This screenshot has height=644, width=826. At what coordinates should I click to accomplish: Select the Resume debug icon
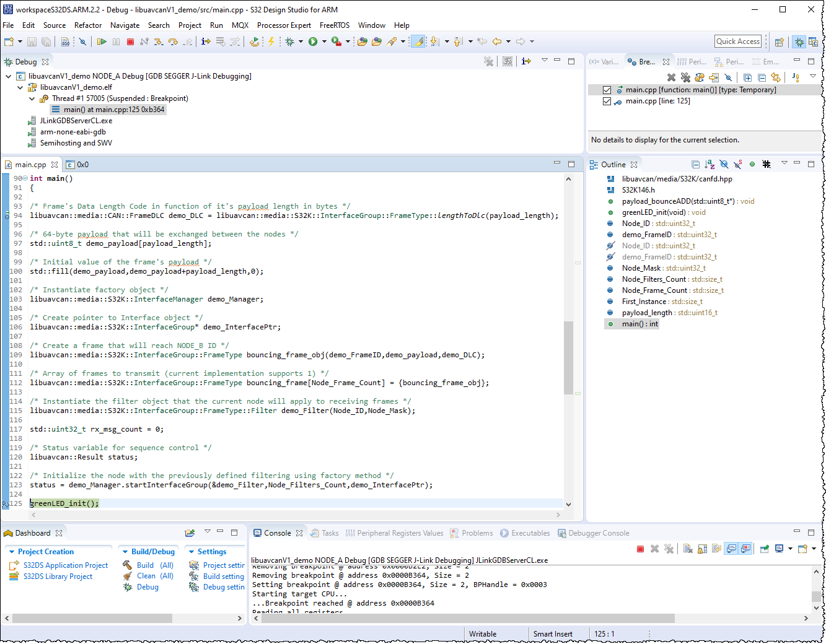pos(102,41)
